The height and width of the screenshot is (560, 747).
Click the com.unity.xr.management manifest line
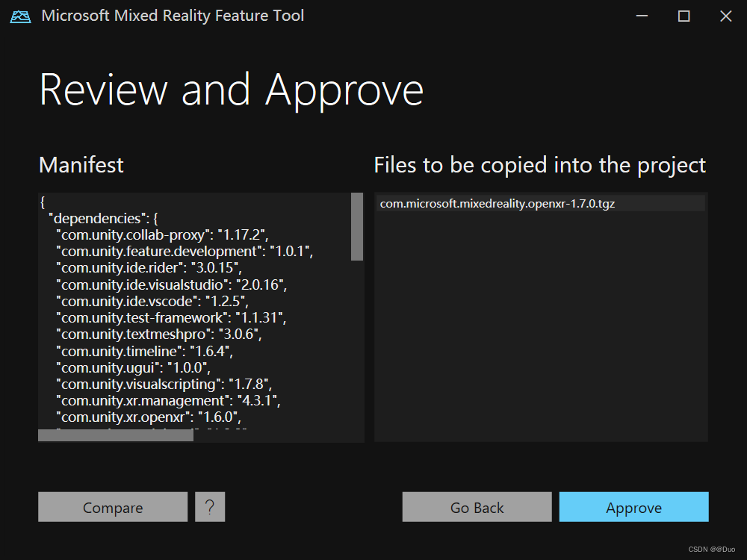(x=168, y=401)
